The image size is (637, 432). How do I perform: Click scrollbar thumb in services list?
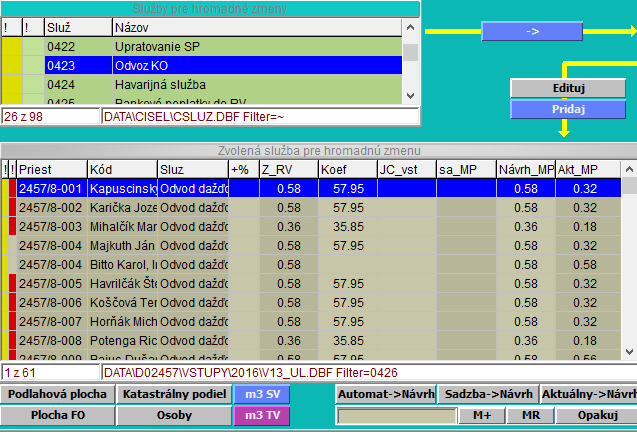pos(410,52)
